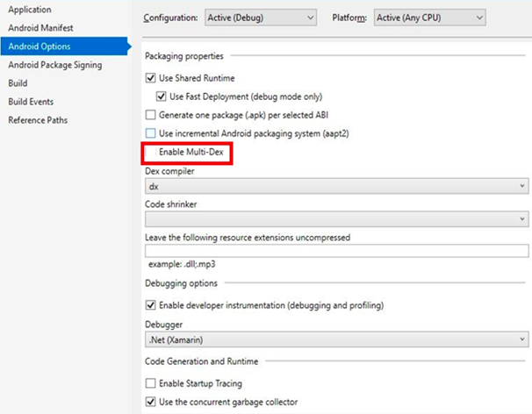The width and height of the screenshot is (532, 414).
Task: Switch to Reference Paths tab
Action: (38, 120)
